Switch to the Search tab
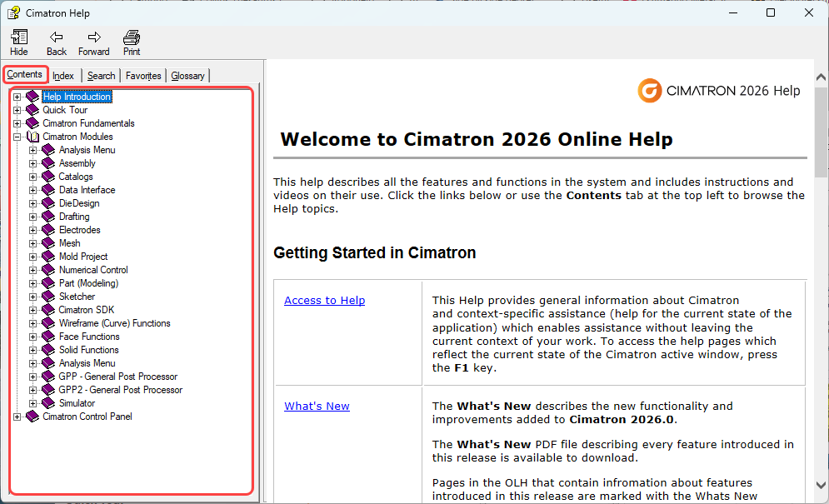 click(x=101, y=76)
